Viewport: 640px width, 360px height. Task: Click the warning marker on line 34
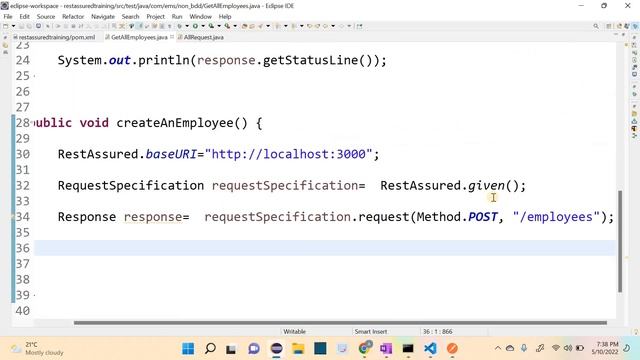[13, 217]
